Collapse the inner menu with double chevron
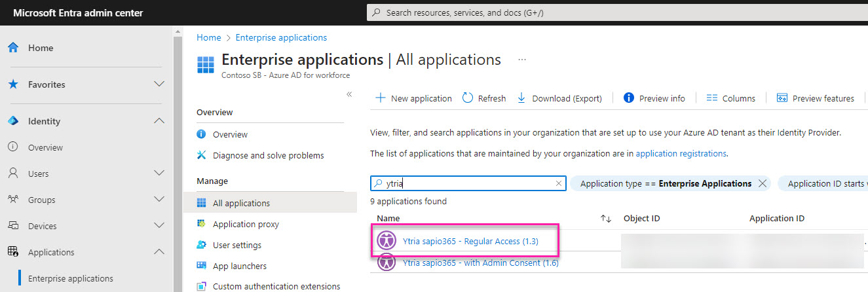 (x=349, y=94)
